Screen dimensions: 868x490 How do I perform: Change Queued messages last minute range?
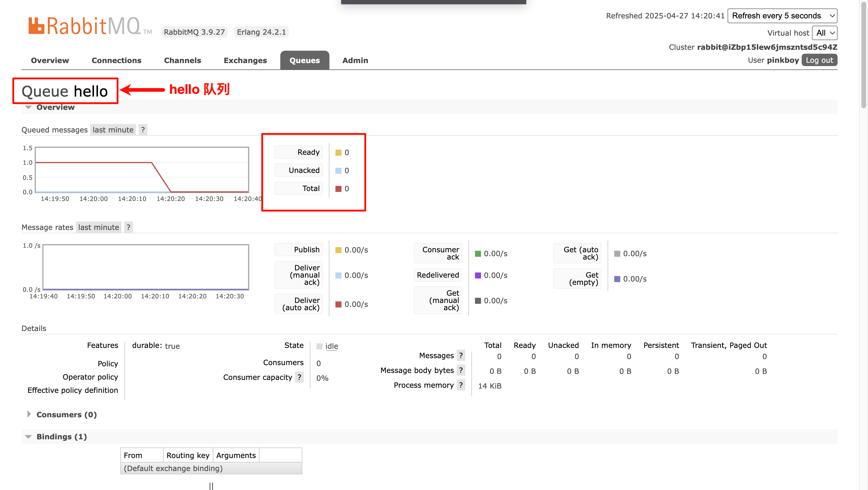tap(113, 130)
